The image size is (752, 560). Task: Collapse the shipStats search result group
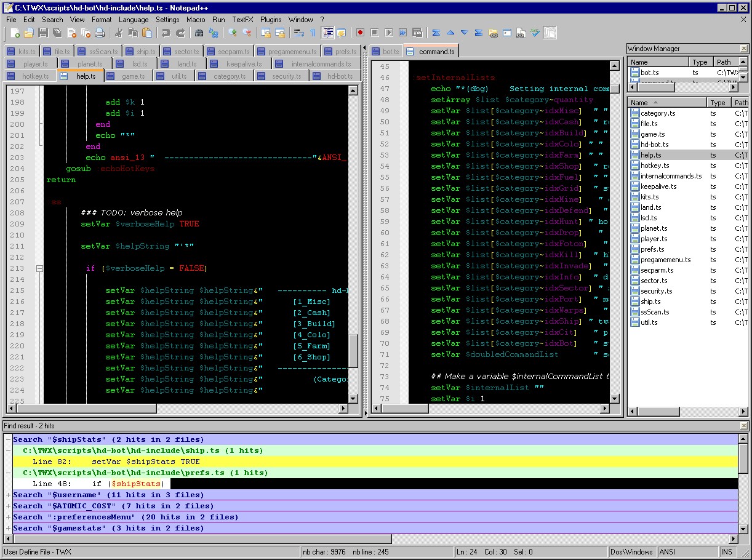click(7, 439)
